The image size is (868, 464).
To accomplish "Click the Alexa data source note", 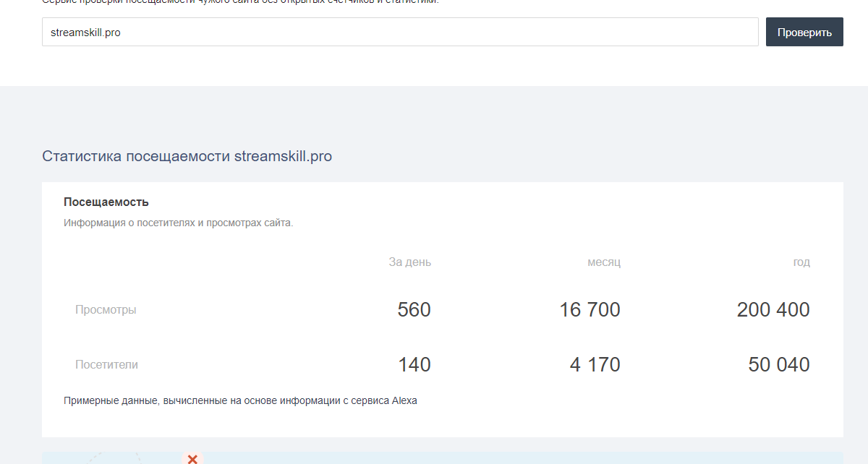I will [x=240, y=400].
